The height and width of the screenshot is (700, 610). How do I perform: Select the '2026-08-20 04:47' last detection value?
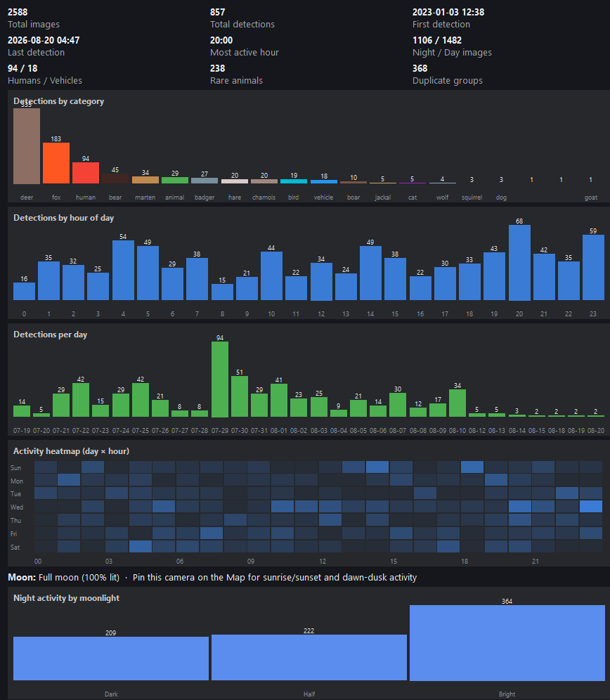44,40
